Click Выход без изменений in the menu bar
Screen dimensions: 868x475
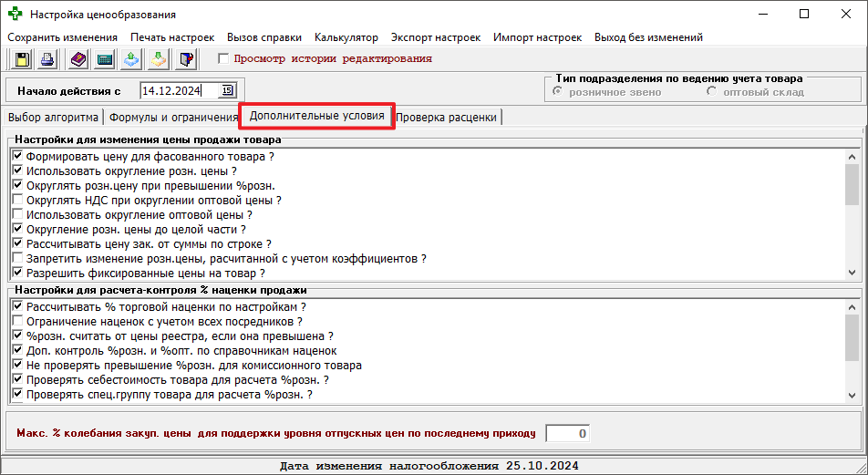[x=649, y=37]
